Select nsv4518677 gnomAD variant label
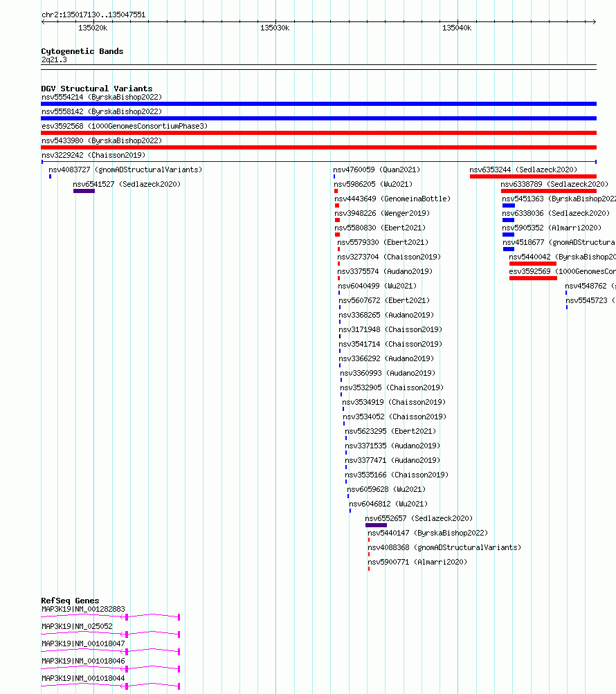Image resolution: width=616 pixels, height=694 pixels. click(x=559, y=243)
